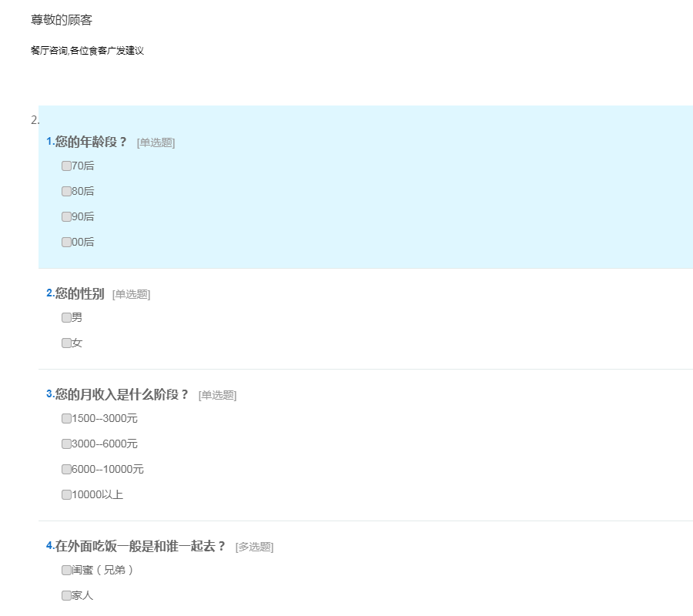Click the 在外面吃饭一般是和谁一起去？ question heading
The image size is (693, 616).
(140, 546)
